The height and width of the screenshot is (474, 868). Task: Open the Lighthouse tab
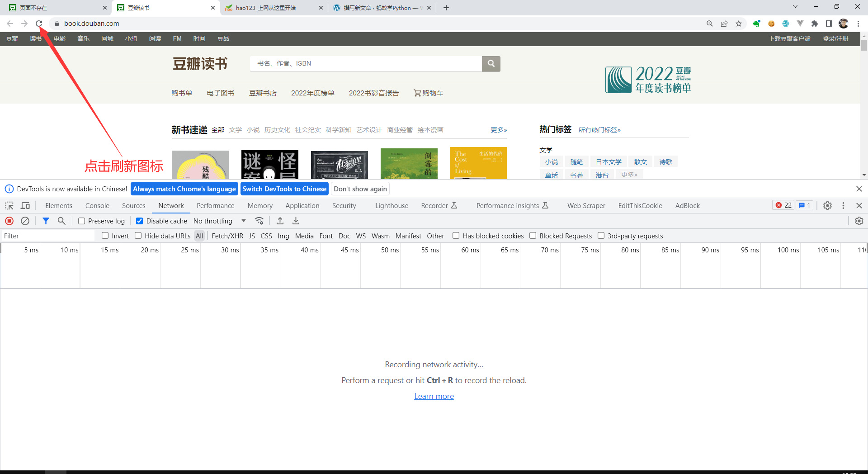[392, 206]
